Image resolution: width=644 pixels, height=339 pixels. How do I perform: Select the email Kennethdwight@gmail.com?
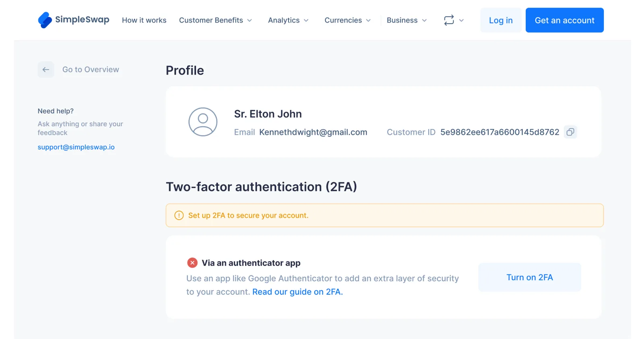pos(313,132)
